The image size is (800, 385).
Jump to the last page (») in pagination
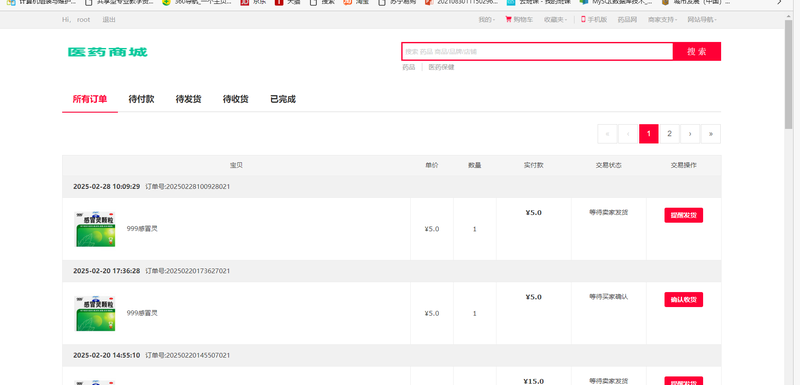point(711,134)
